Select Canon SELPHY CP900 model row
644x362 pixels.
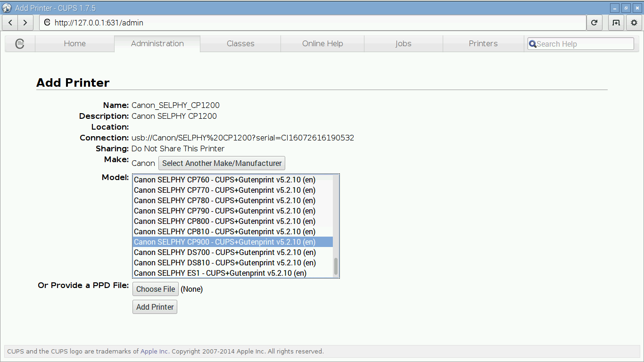point(232,242)
